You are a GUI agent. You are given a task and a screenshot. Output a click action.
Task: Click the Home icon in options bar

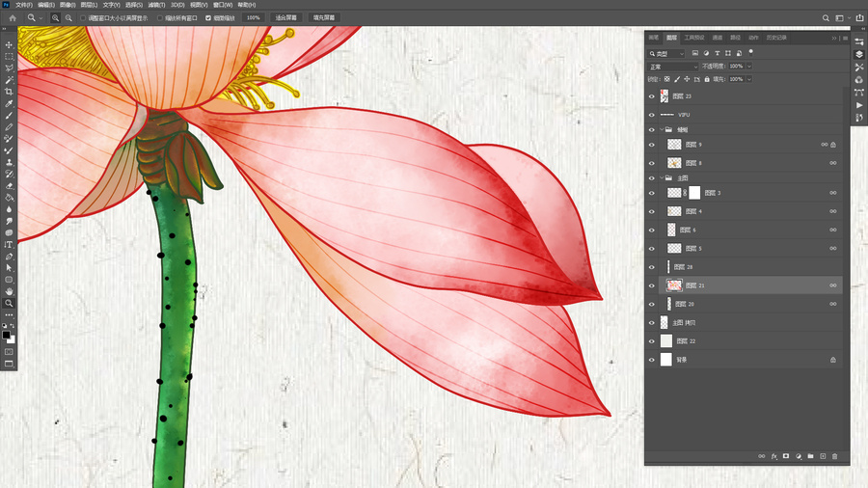point(13,17)
